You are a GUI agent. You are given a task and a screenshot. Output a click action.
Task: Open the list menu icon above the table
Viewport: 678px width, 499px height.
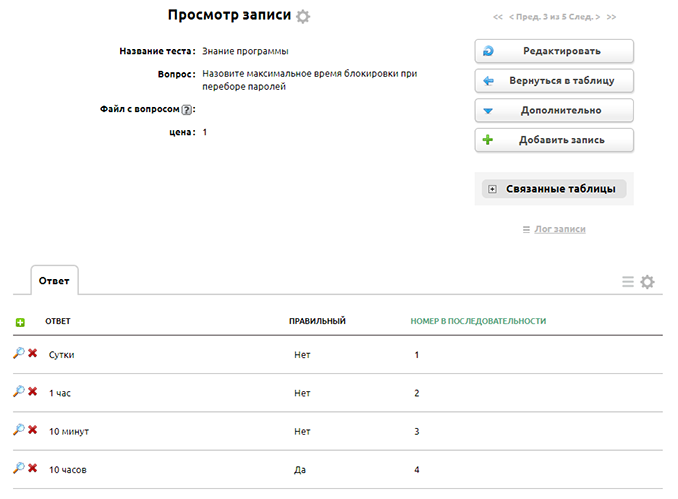[x=628, y=282]
